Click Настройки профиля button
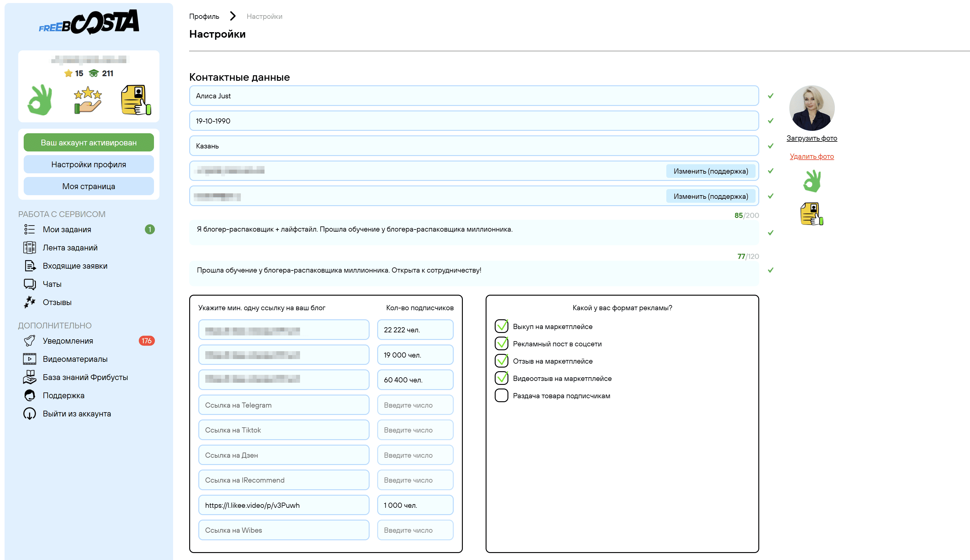The height and width of the screenshot is (560, 970). (88, 165)
